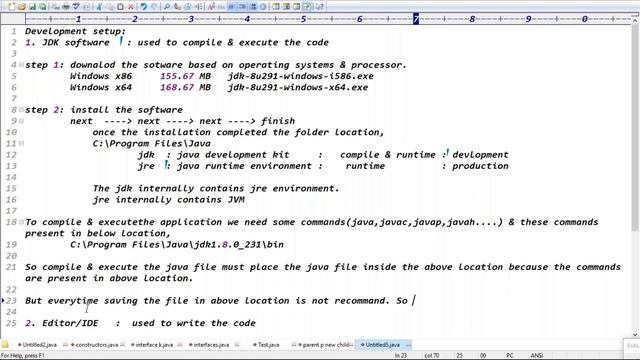Click the Copy icon in toolbar
Image resolution: width=640 pixels, height=360 pixels.
click(x=109, y=7)
